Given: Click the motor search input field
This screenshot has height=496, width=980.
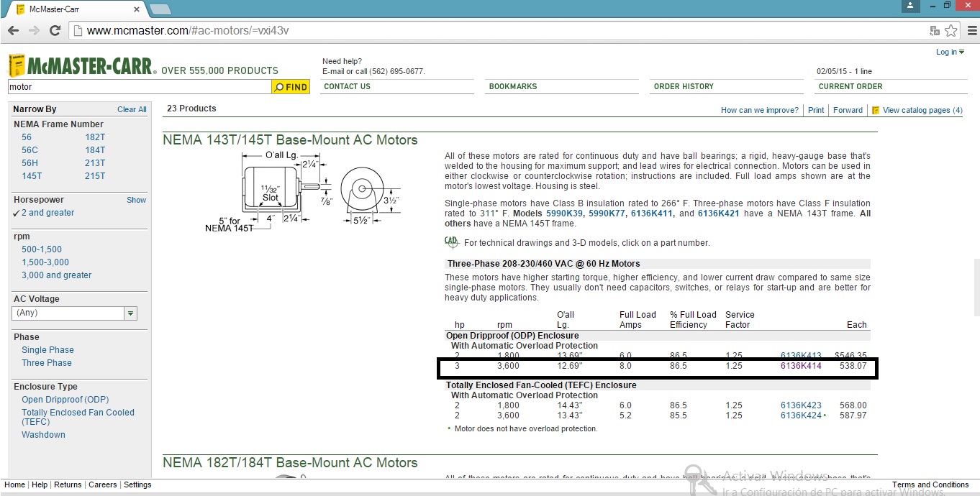Looking at the screenshot, I should pyautogui.click(x=140, y=87).
